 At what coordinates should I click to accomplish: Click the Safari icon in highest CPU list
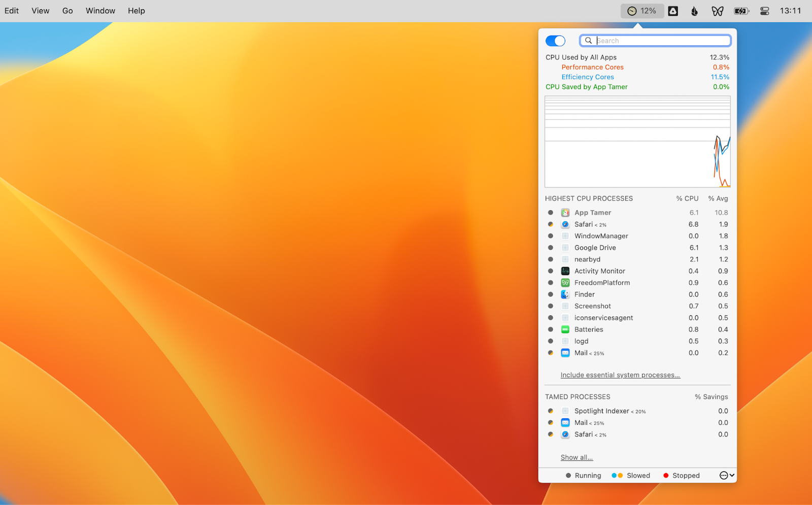565,224
